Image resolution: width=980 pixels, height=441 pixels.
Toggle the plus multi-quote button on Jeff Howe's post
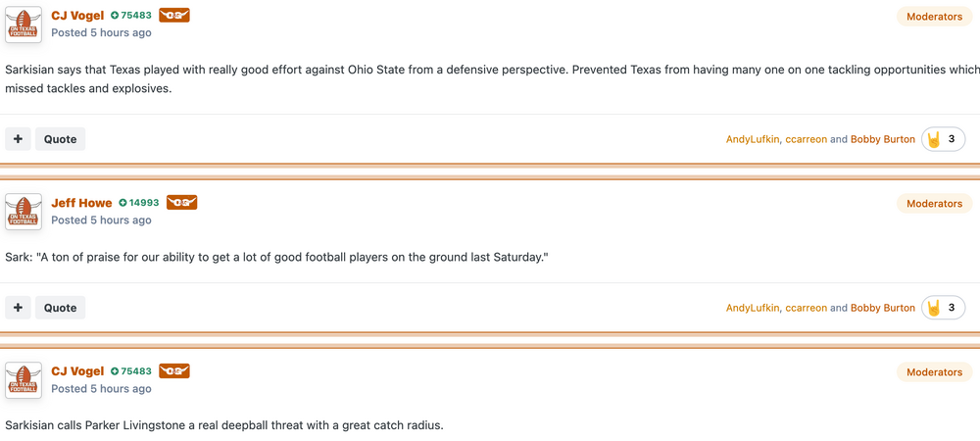18,308
